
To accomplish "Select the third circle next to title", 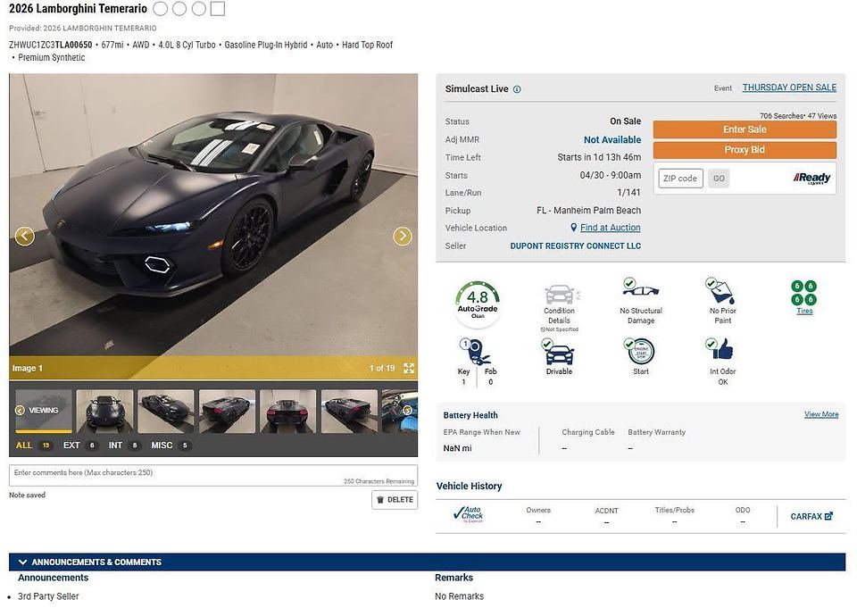I will click(x=198, y=9).
